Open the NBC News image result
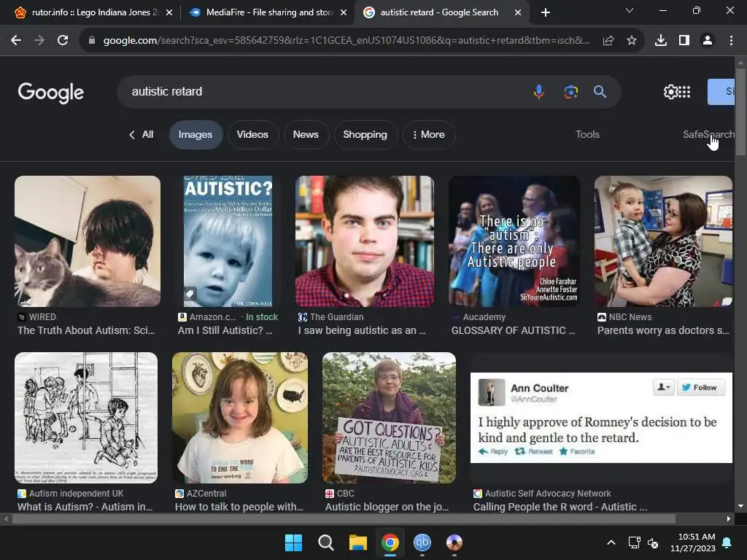Viewport: 747px width, 560px height. click(x=663, y=241)
